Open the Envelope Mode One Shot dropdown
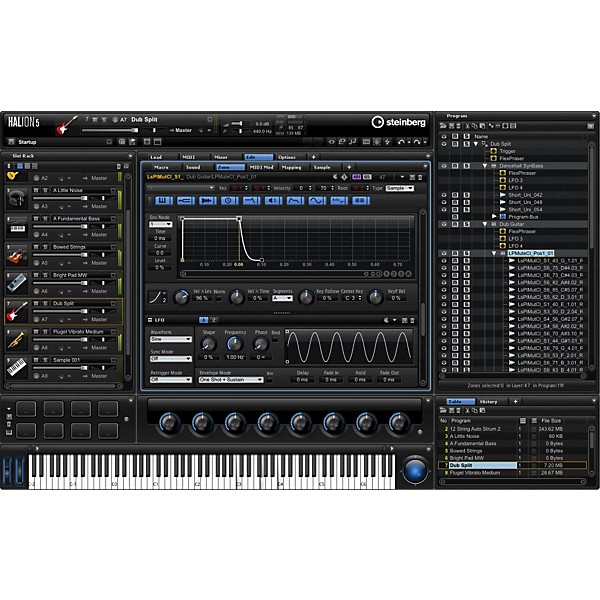Viewport: 600px width, 600px height. (x=231, y=380)
